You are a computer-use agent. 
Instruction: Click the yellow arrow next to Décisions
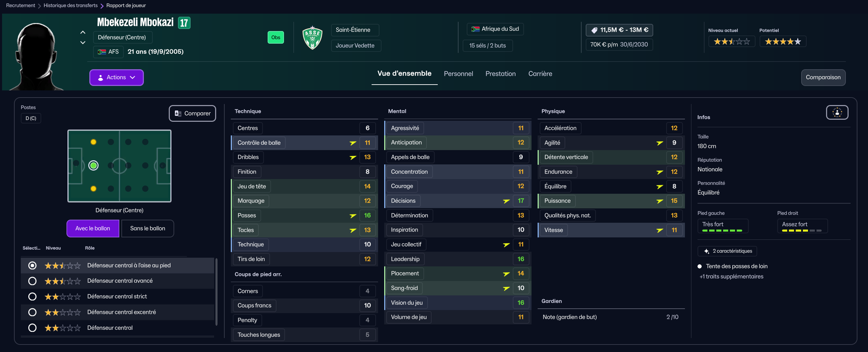pyautogui.click(x=506, y=201)
